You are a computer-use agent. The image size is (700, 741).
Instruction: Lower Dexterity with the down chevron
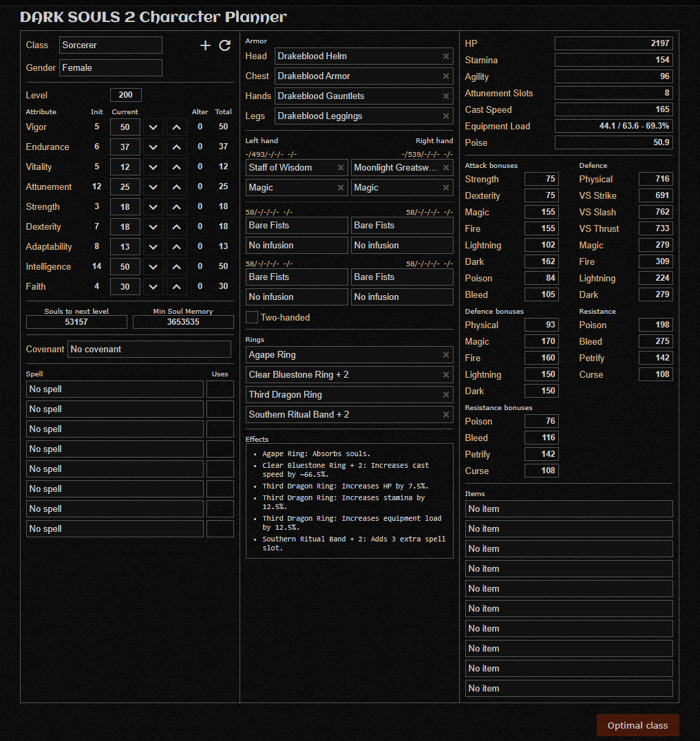153,227
